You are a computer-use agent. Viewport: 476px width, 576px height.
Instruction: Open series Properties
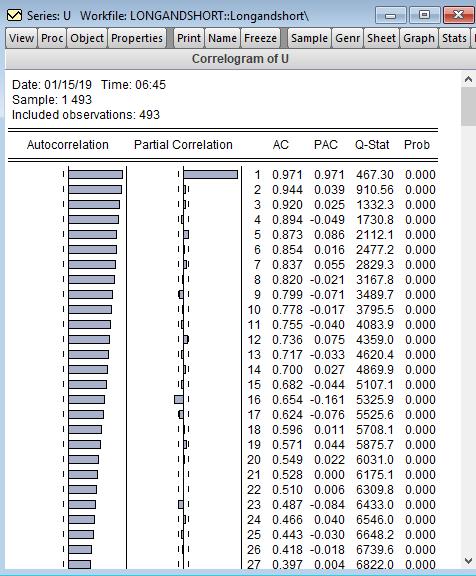(137, 38)
